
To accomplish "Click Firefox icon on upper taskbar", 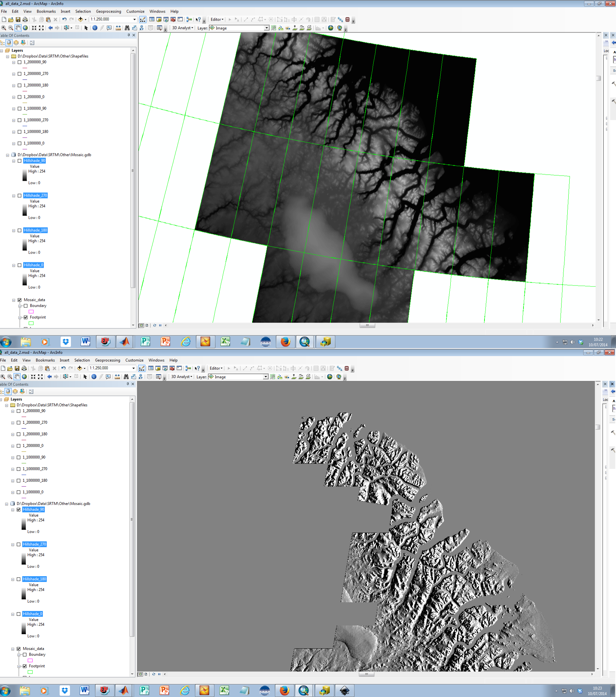I will 285,342.
